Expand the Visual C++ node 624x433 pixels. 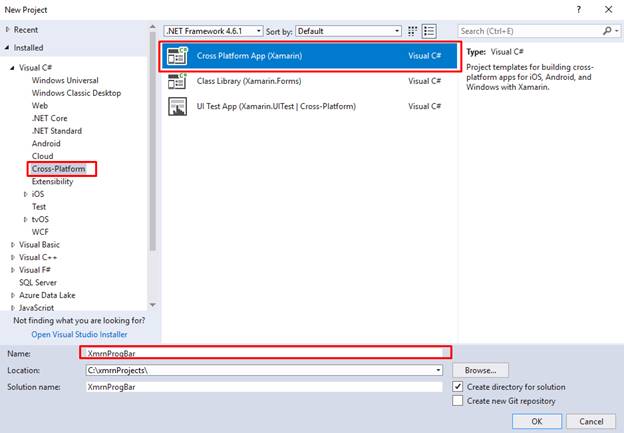[x=13, y=257]
